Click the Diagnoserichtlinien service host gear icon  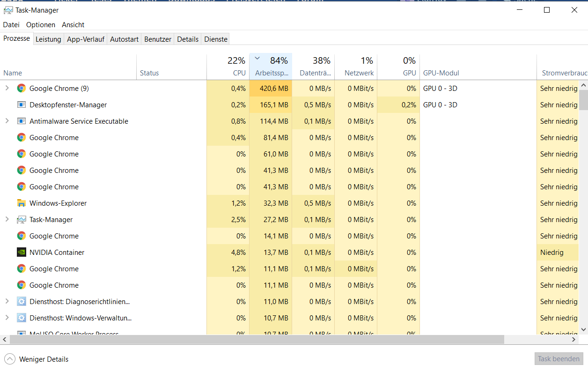21,301
